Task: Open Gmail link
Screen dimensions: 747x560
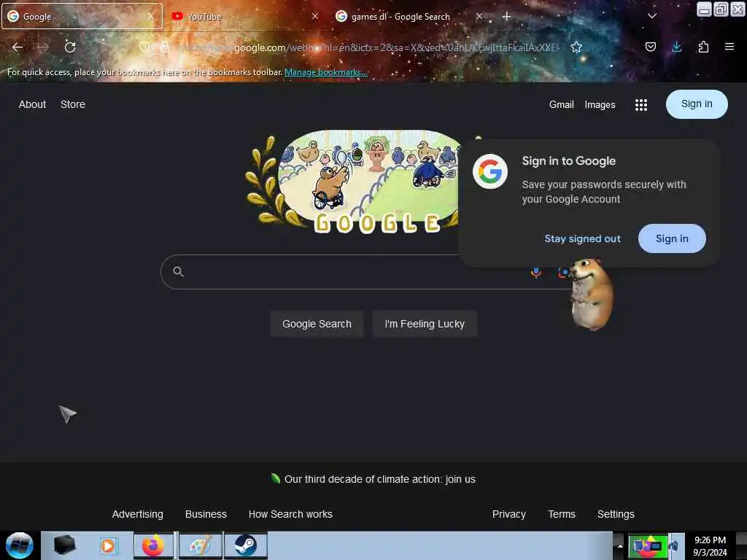Action: (x=561, y=104)
